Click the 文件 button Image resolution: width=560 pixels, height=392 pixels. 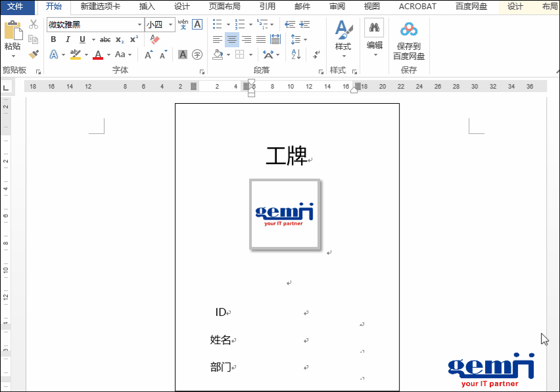coord(15,7)
